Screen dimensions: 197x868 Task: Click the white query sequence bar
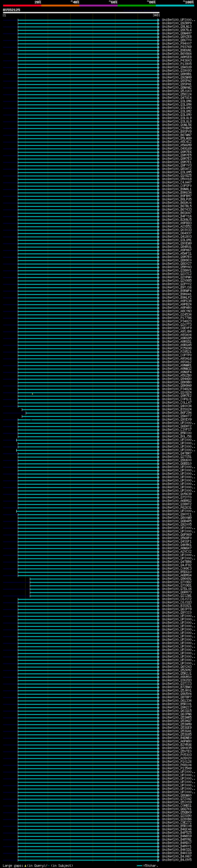click(81, 12)
